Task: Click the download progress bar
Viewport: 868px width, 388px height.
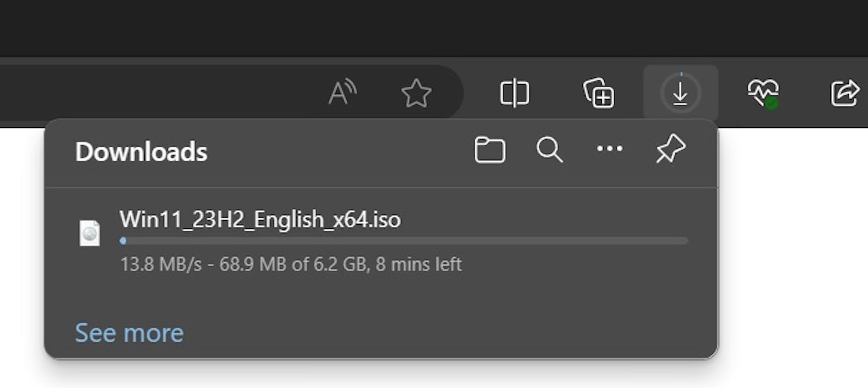Action: (x=404, y=240)
